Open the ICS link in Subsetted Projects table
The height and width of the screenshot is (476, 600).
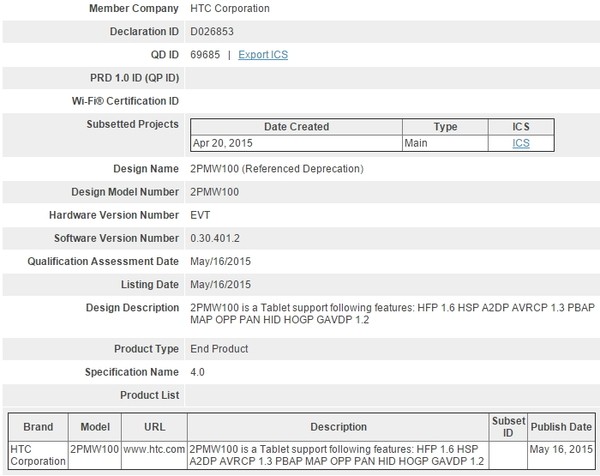coord(521,143)
